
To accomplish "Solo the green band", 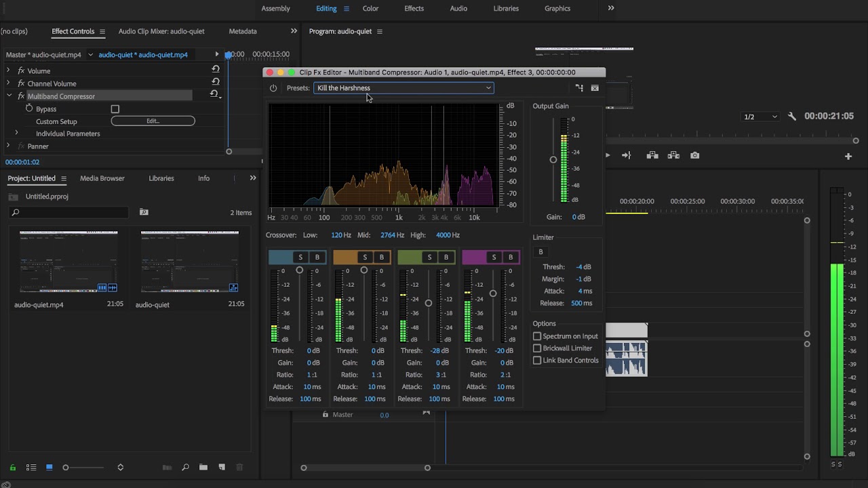I will pos(429,257).
